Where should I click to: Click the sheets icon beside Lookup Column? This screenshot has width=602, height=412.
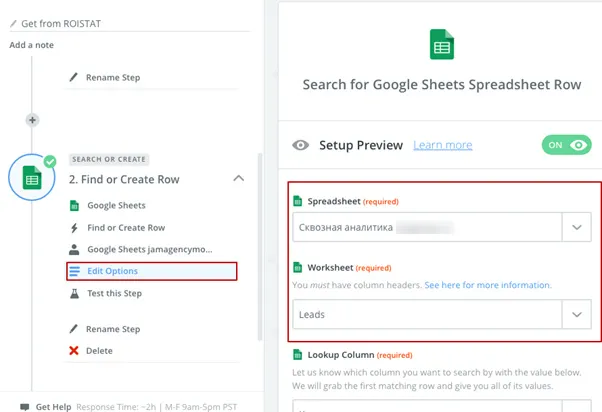point(298,354)
